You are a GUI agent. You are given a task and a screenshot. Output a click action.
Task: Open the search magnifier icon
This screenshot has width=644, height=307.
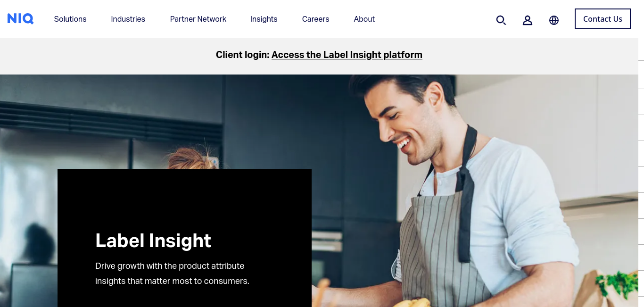coord(501,20)
